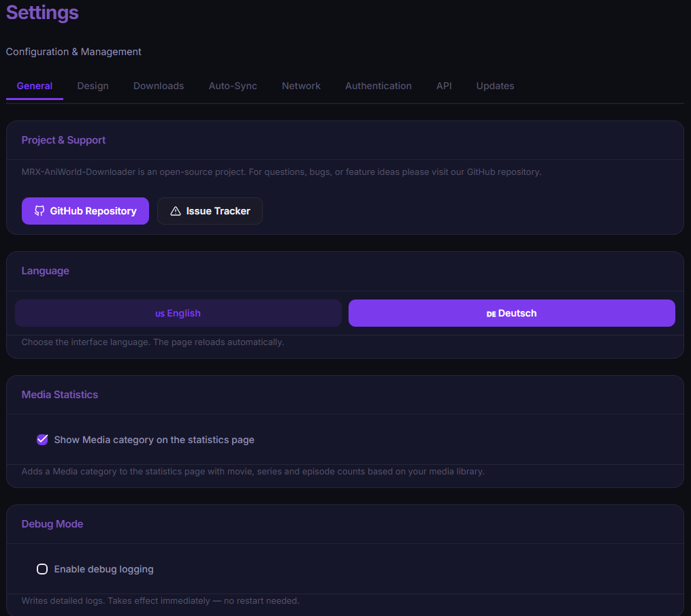Viewport: 691px width, 616px height.
Task: Click the Settings page heading
Action: (x=42, y=12)
